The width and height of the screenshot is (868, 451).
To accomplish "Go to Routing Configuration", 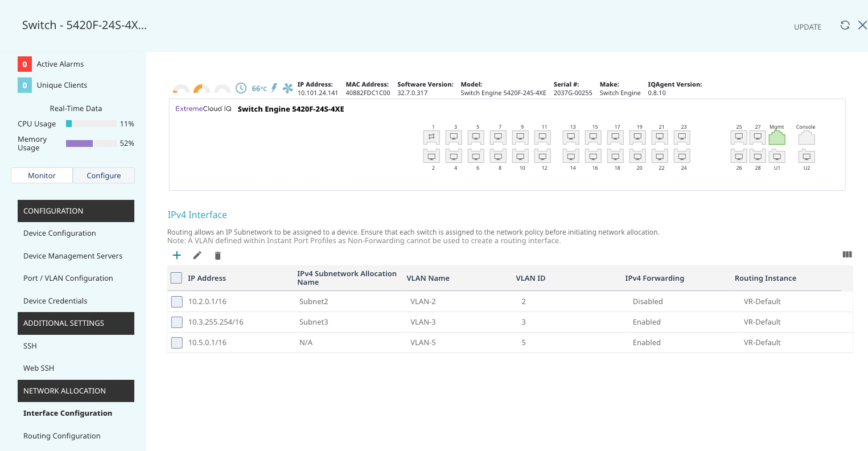I will [62, 436].
